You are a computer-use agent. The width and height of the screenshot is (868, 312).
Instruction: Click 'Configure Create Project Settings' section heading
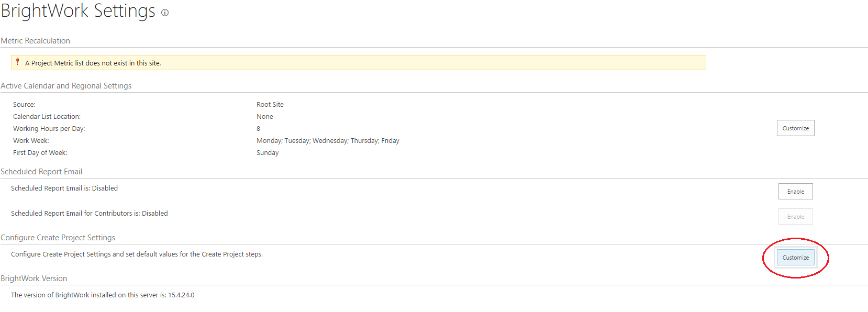58,238
